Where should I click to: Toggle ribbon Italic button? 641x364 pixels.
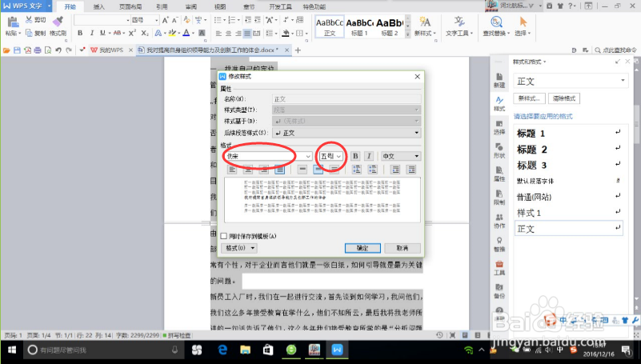91,33
